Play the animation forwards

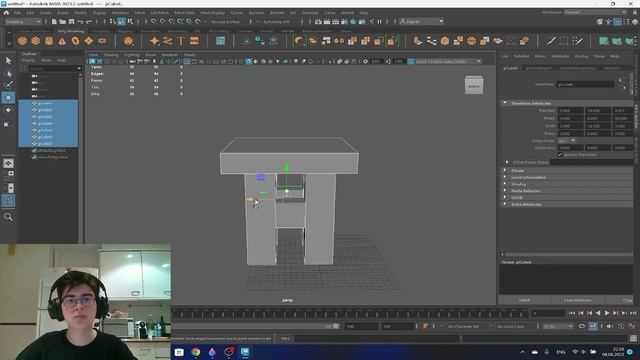click(607, 313)
